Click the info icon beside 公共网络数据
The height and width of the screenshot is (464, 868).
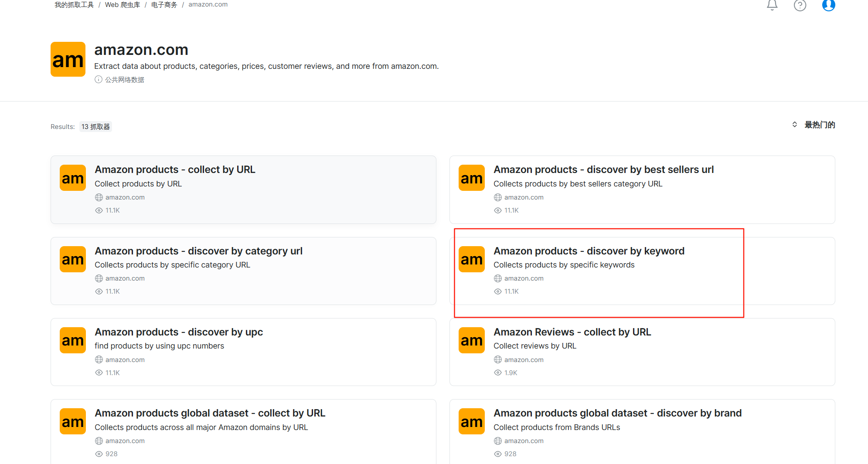click(99, 79)
